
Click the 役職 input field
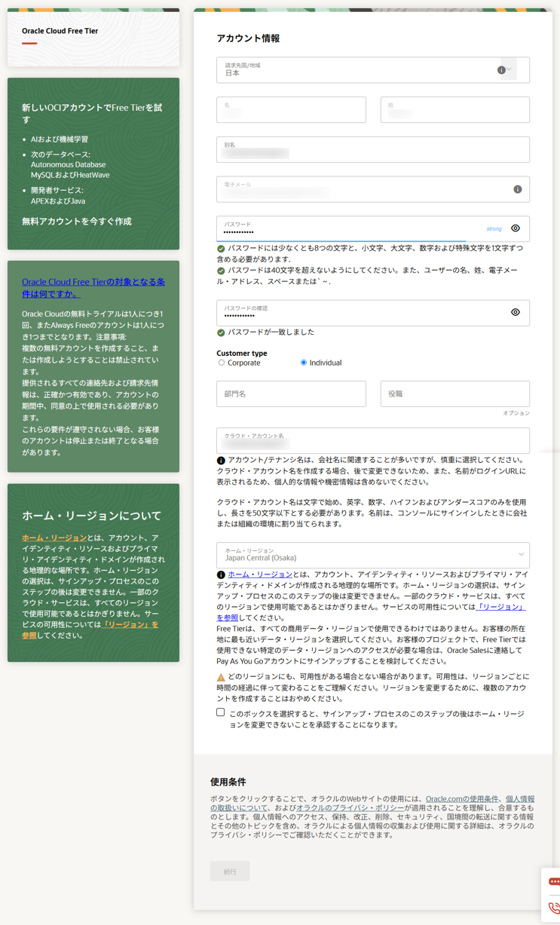[455, 394]
